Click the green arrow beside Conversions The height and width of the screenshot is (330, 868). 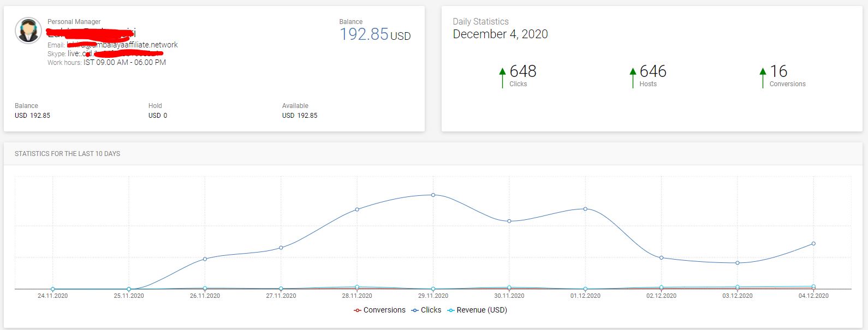click(x=763, y=77)
